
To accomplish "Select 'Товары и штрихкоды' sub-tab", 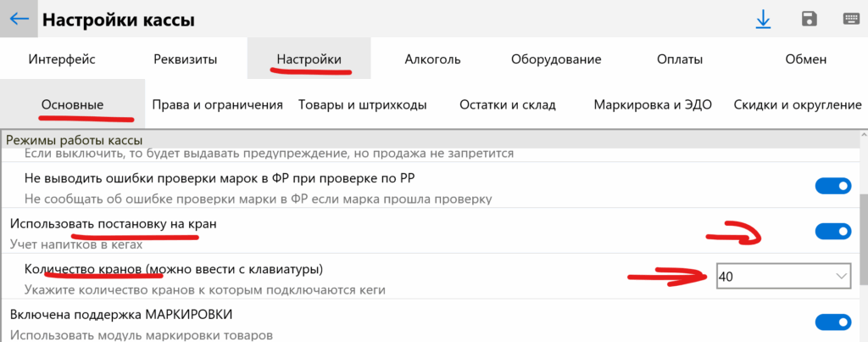I will [x=362, y=105].
